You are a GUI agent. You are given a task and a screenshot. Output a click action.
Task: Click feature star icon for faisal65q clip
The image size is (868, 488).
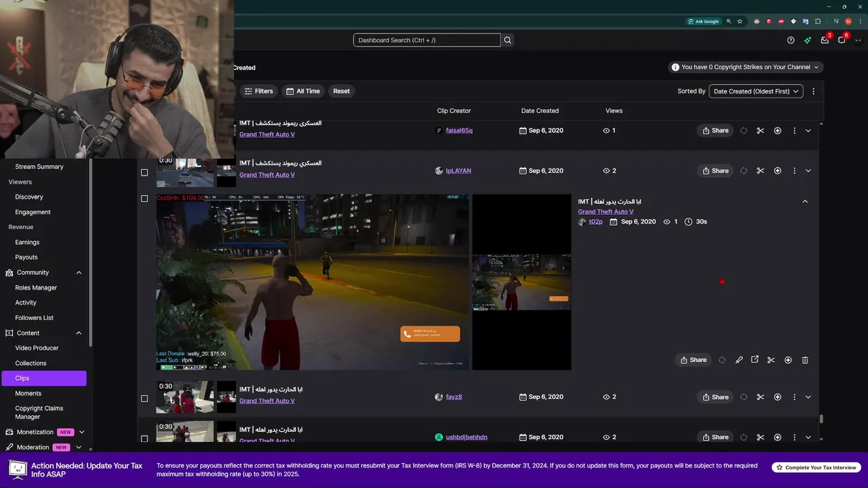click(x=777, y=130)
